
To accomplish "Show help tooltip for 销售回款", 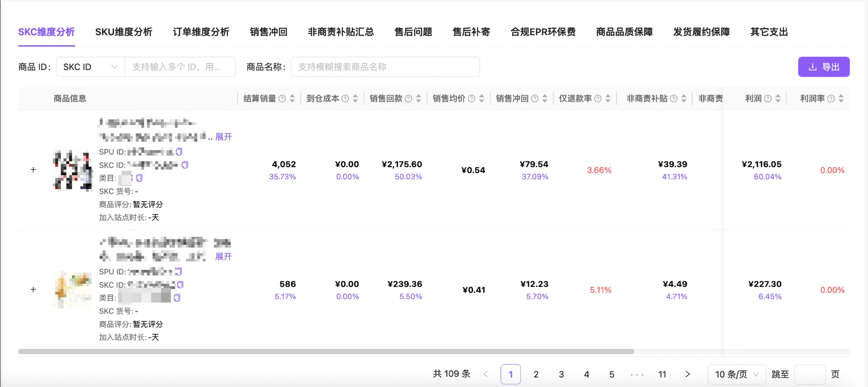I will pyautogui.click(x=408, y=98).
